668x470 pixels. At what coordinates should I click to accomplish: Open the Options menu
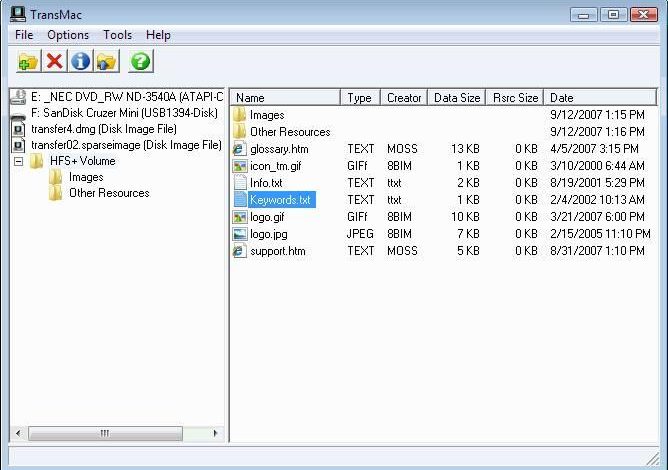(x=68, y=35)
